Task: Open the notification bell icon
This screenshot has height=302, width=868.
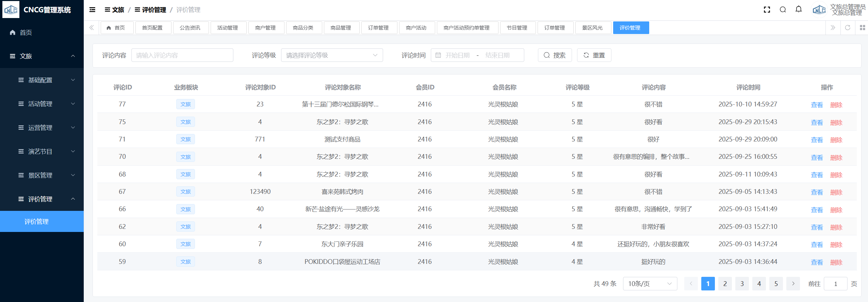Action: [x=799, y=10]
